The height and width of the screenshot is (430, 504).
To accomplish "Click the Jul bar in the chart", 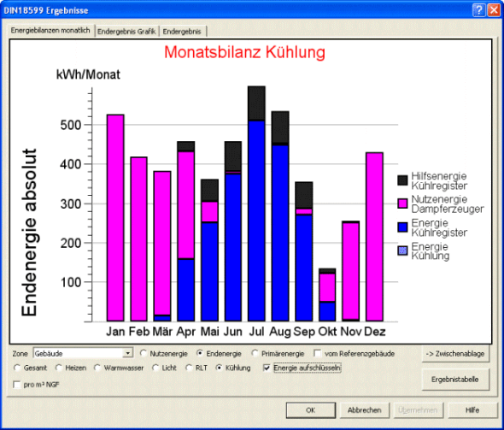I will (256, 203).
